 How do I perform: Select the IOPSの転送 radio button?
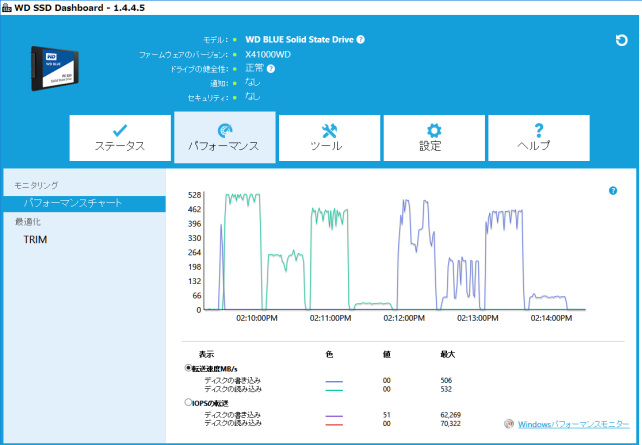coord(188,402)
